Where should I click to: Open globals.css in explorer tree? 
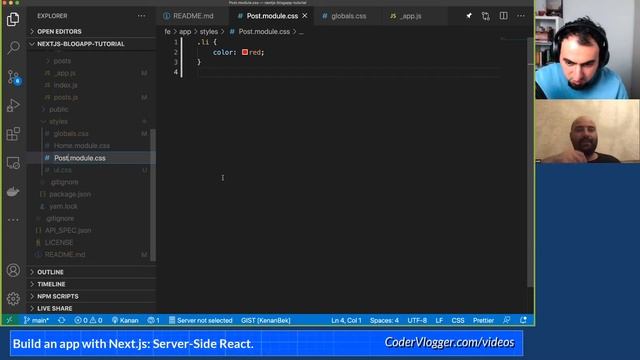click(71, 134)
